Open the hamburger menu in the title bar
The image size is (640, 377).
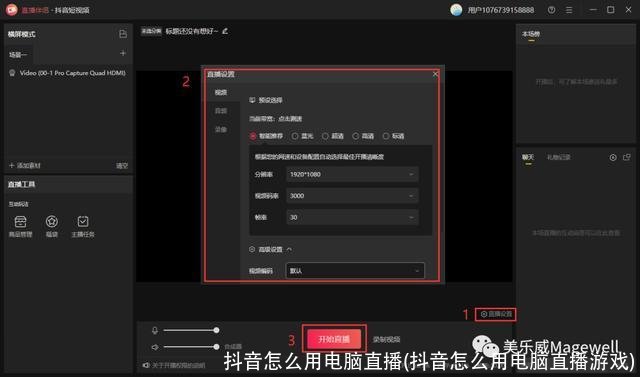[569, 10]
